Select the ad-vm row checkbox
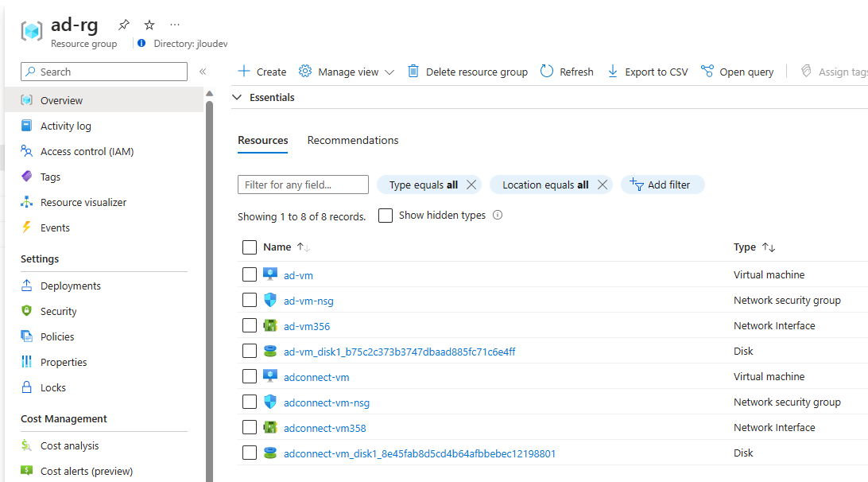 point(250,274)
